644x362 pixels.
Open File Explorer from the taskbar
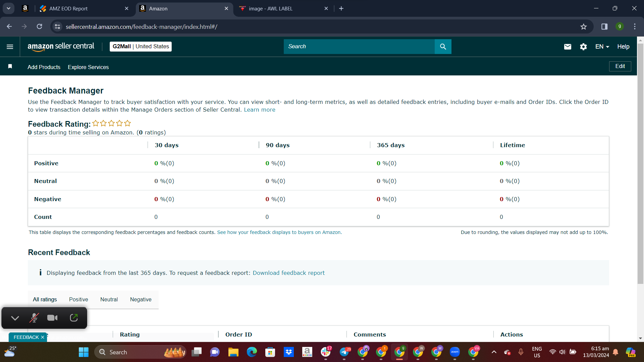(x=233, y=352)
